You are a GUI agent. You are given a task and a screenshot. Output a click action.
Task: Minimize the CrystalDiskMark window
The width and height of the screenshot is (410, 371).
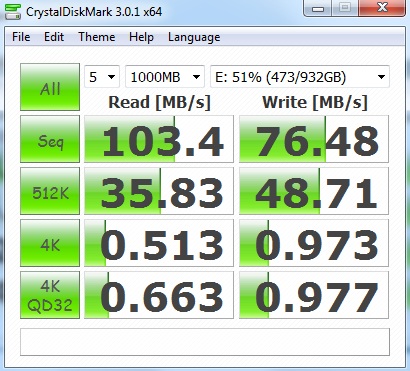[318, 8]
